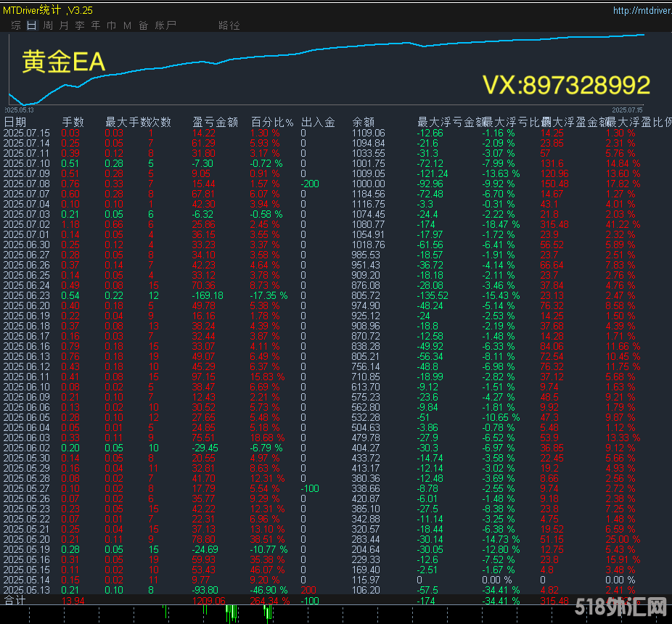
Task: Open the 币 currency tab
Action: (112, 25)
